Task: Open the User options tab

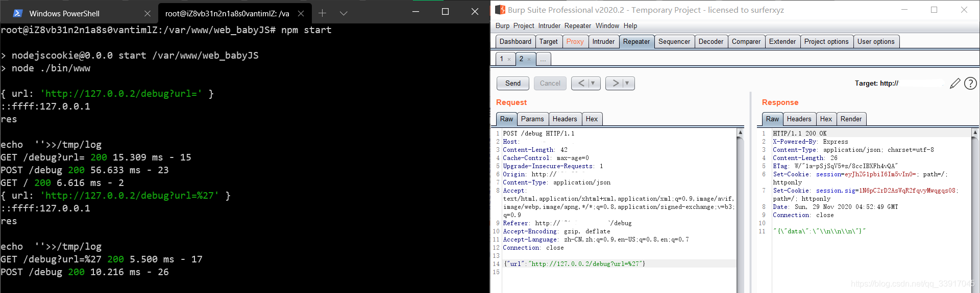Action: coord(876,41)
